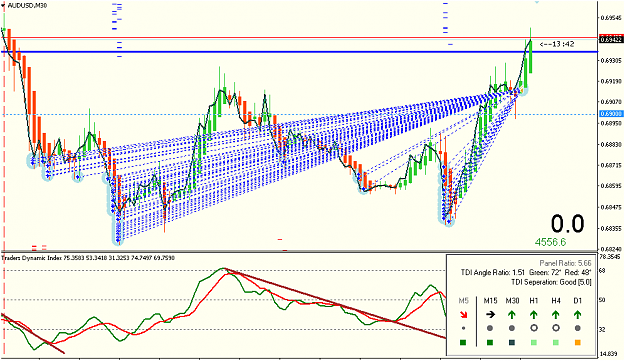
Task: Click the orange square under D1
Action: pyautogui.click(x=578, y=342)
